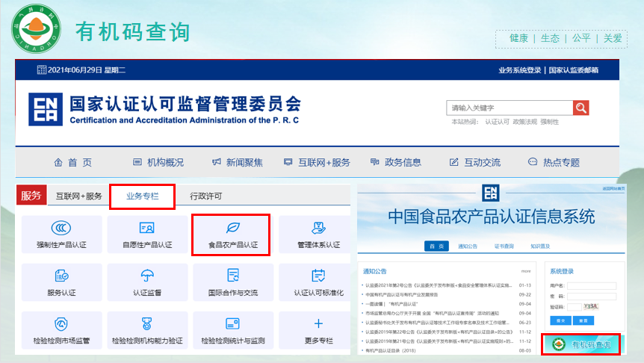Click the blue 重置 reset button

point(583,320)
